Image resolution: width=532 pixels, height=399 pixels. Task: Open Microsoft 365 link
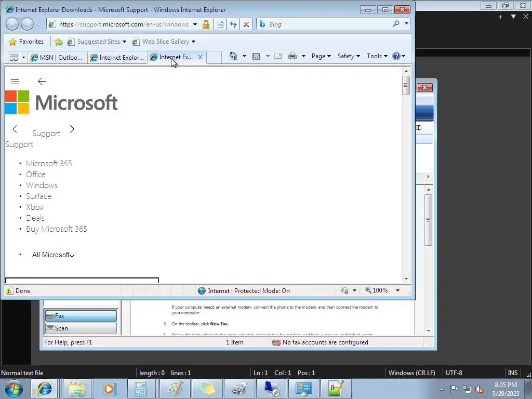49,164
